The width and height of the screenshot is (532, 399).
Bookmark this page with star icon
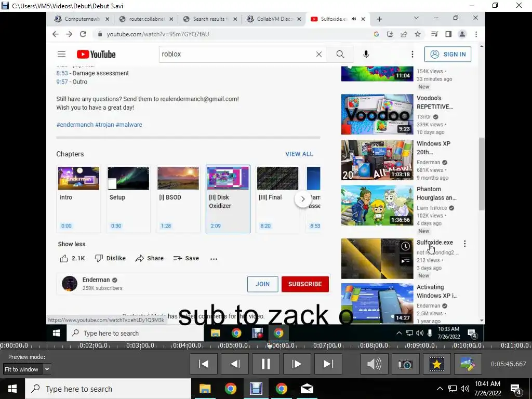tap(418, 34)
